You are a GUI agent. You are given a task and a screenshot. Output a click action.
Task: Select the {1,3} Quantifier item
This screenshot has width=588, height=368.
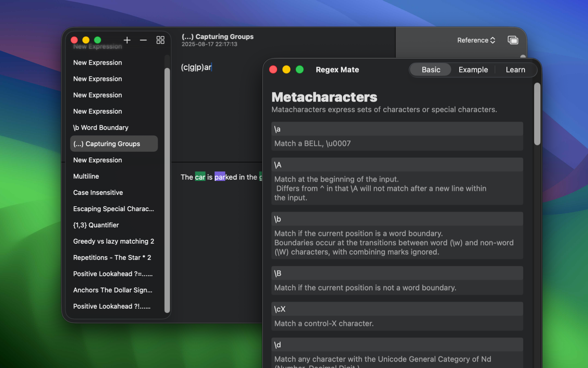pyautogui.click(x=114, y=225)
